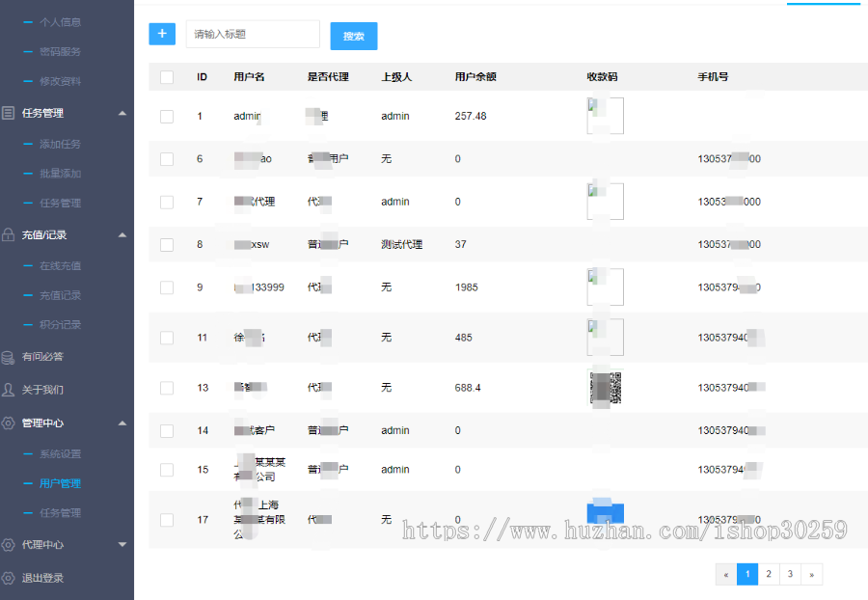Image resolution: width=868 pixels, height=600 pixels.
Task: Collapse the 充值/记录 menu arrow
Action: [x=122, y=234]
